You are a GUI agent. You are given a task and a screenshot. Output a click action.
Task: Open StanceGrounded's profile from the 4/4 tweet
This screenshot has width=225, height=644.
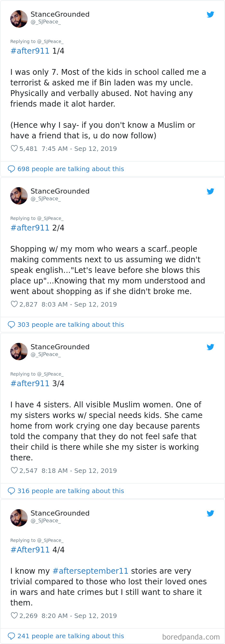coord(60,513)
